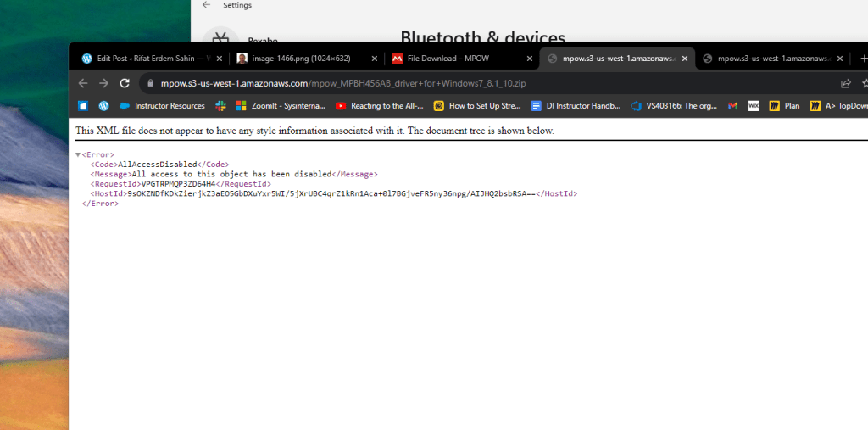Open VS403166: The org... bookmark
The image size is (868, 430).
point(674,106)
